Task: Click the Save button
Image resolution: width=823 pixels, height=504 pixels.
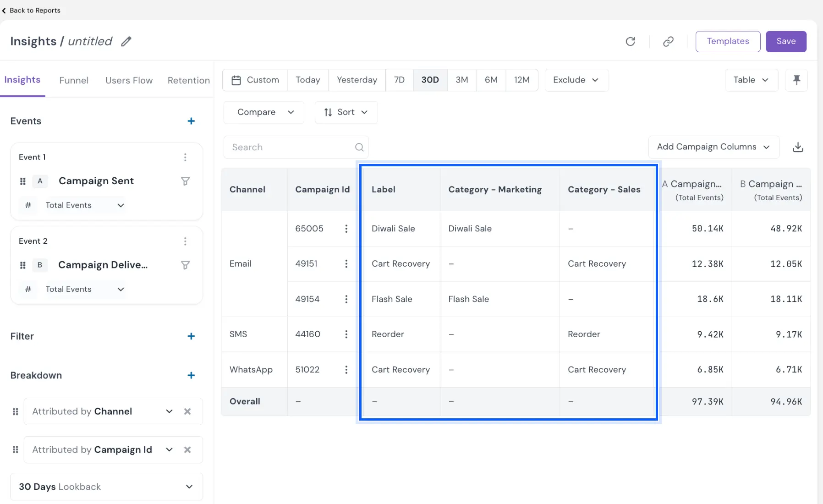Action: point(786,41)
